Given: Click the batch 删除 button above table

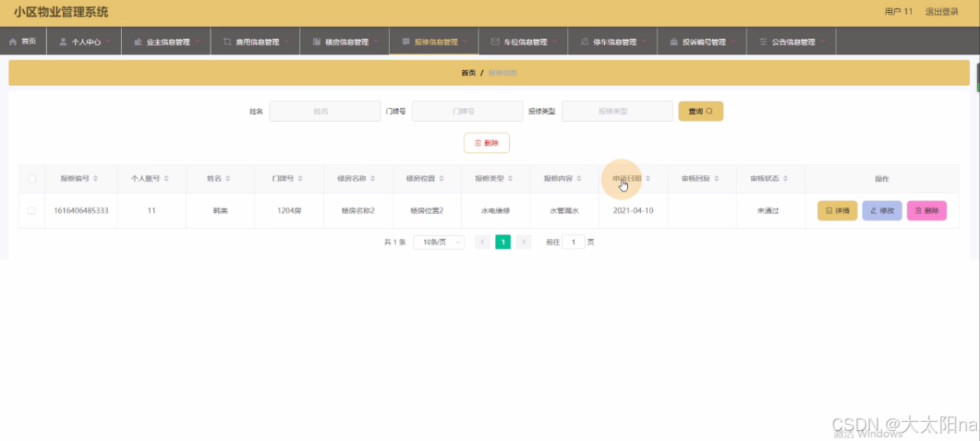Looking at the screenshot, I should click(x=487, y=143).
